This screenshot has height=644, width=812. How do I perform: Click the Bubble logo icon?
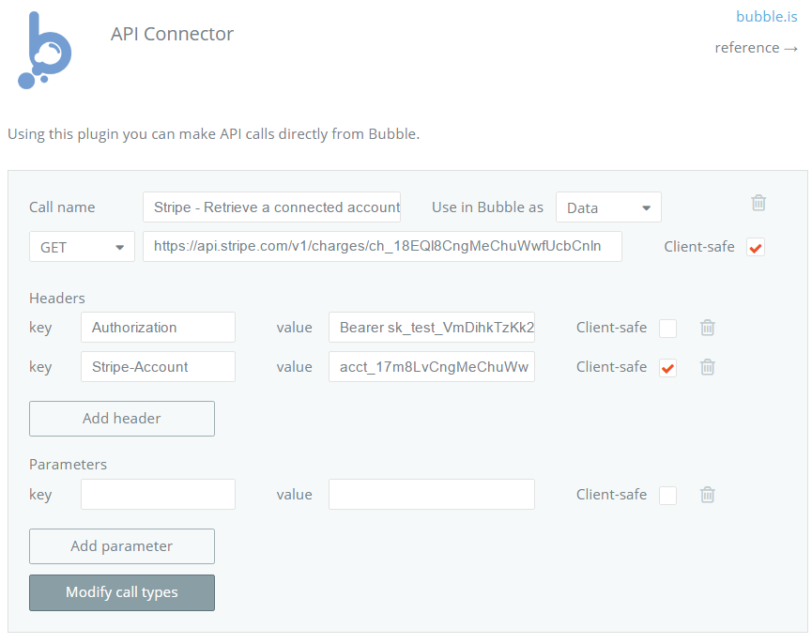[x=44, y=50]
